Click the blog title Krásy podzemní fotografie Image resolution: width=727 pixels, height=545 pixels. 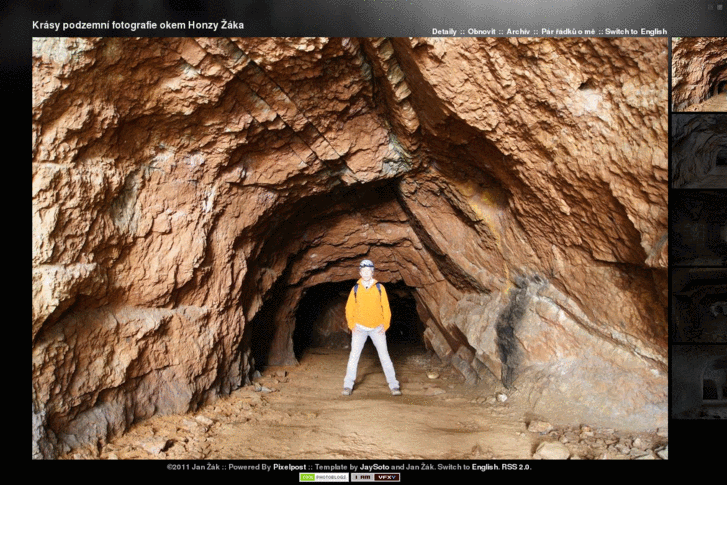click(138, 25)
